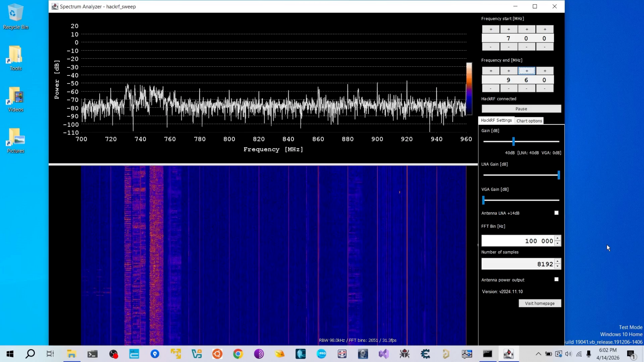Decrease Number of samples with down arrow
Screen dimensions: 644x362
click(558, 267)
